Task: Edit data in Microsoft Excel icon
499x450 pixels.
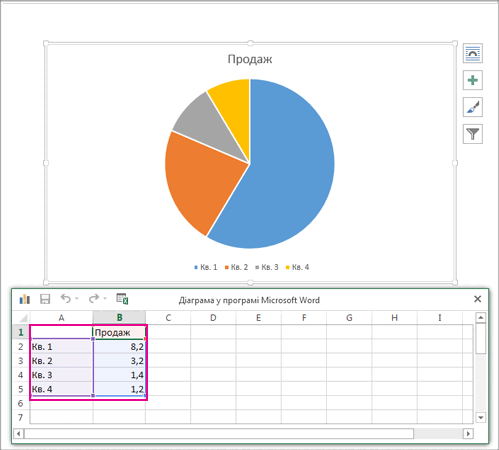Action: [122, 299]
